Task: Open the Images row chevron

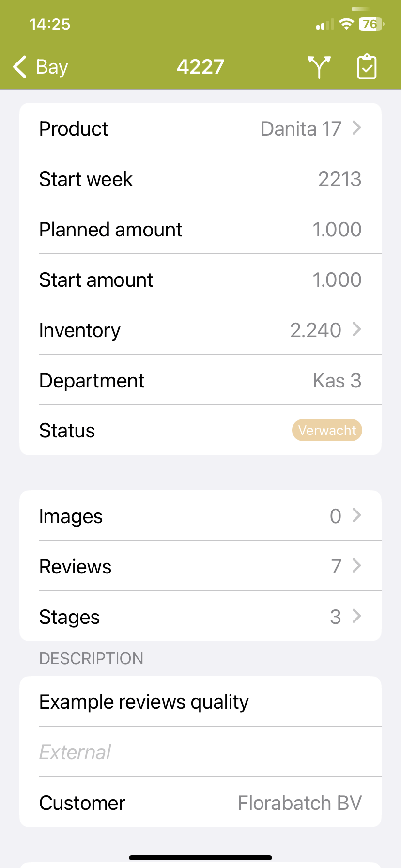Action: pyautogui.click(x=357, y=516)
